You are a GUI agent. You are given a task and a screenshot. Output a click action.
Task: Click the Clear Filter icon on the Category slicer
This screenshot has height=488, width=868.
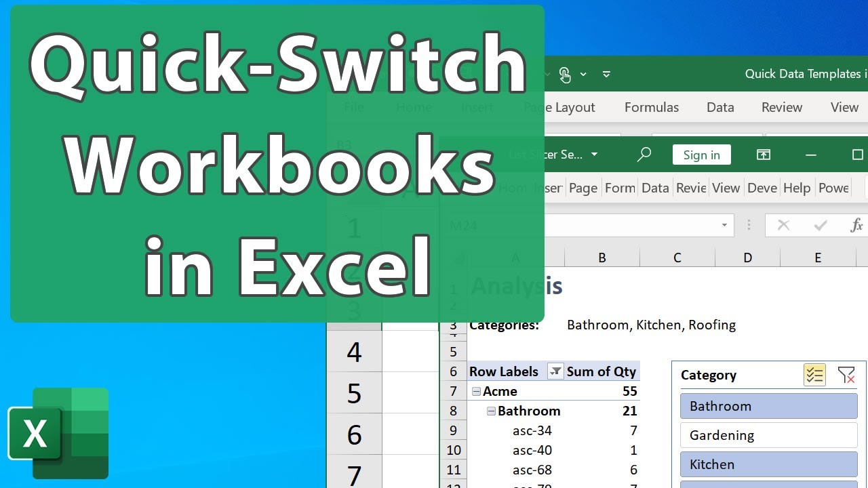tap(846, 375)
